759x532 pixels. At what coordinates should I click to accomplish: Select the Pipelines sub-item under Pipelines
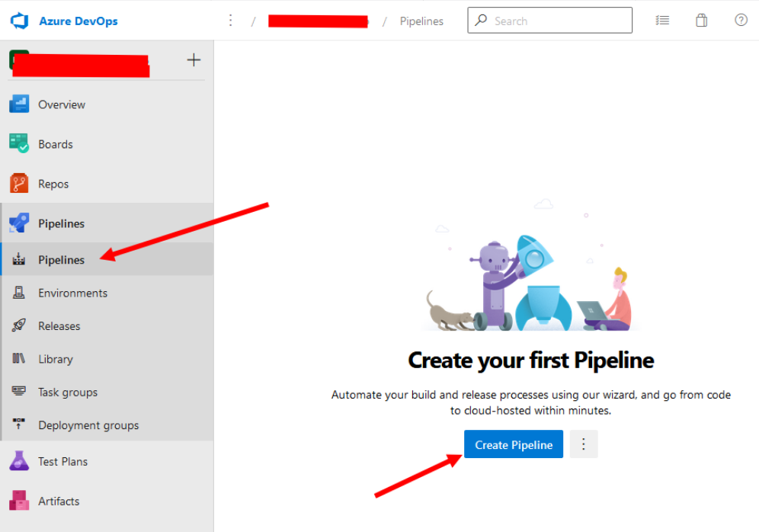[x=107, y=259]
